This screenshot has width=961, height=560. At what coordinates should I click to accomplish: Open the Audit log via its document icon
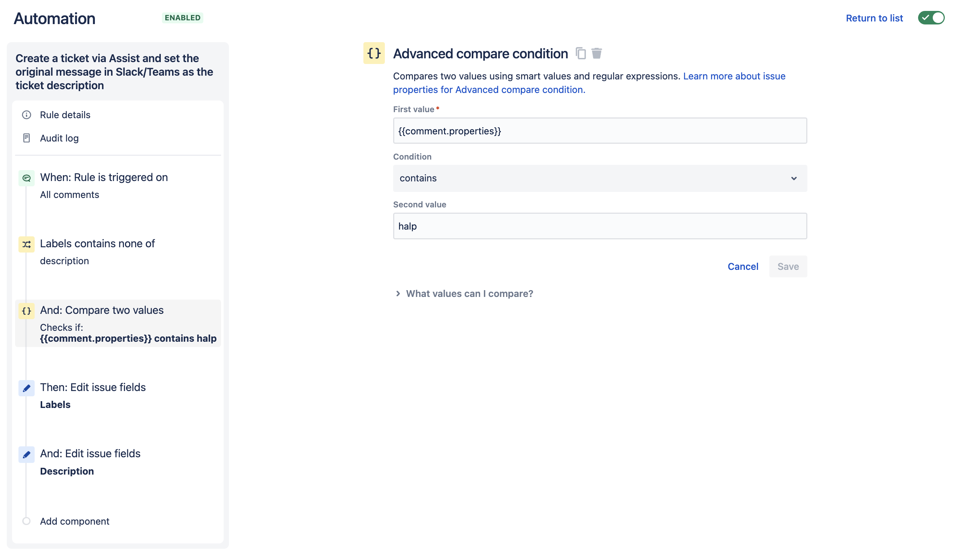[26, 138]
